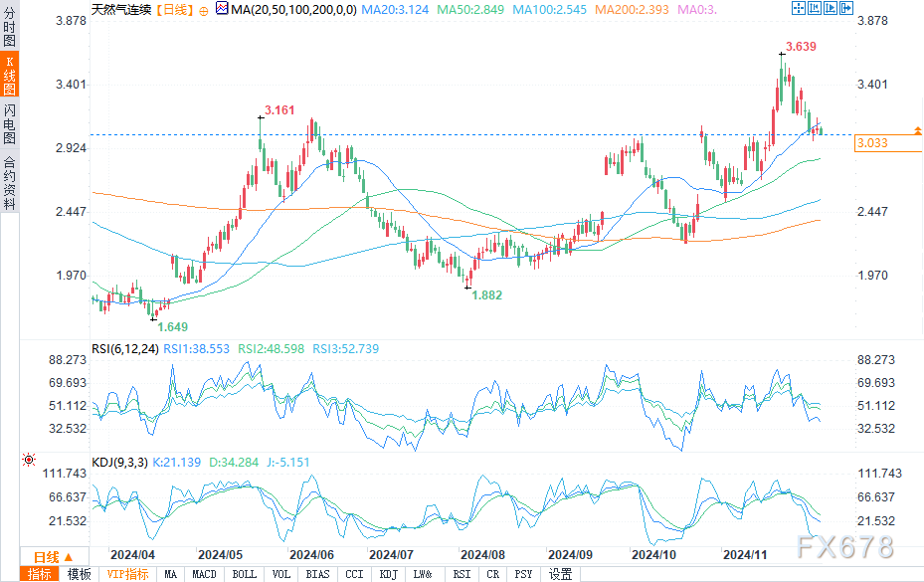Click the rightmost chart layout icon
Screen dimensions: 924x582
coord(845,8)
